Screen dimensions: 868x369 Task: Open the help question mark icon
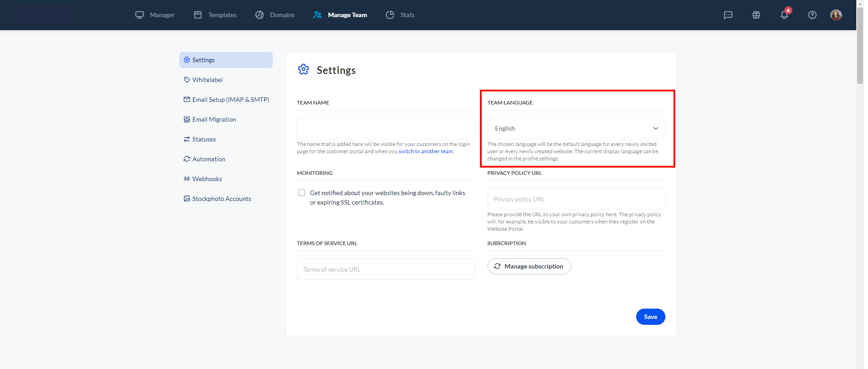pyautogui.click(x=812, y=15)
